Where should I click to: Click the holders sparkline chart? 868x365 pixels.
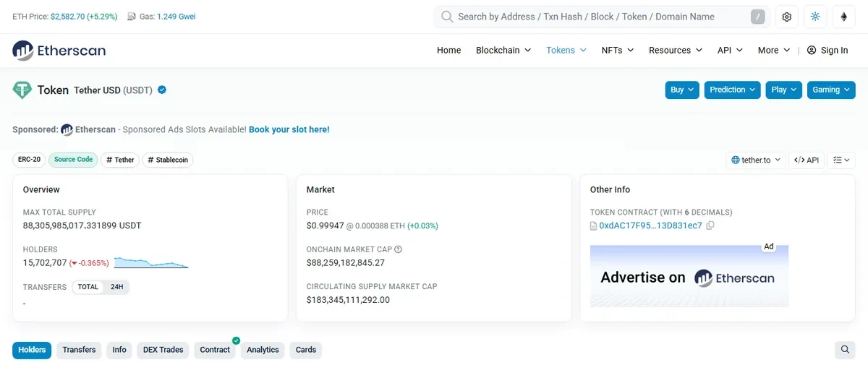(151, 262)
